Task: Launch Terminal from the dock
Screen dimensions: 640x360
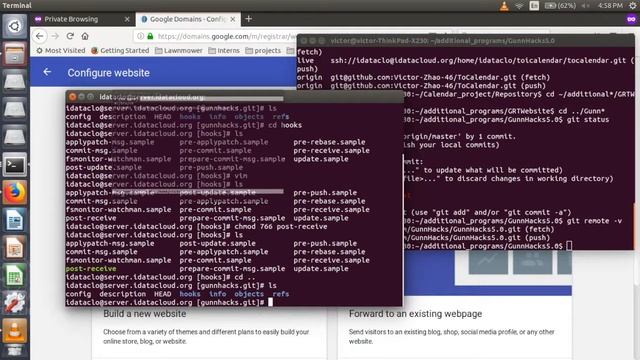Action: point(15,165)
